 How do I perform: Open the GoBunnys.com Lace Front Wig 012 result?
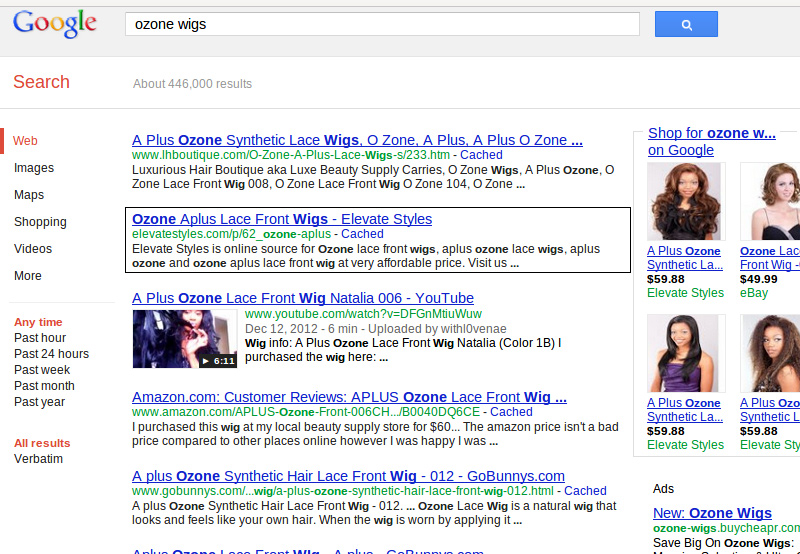coord(348,476)
